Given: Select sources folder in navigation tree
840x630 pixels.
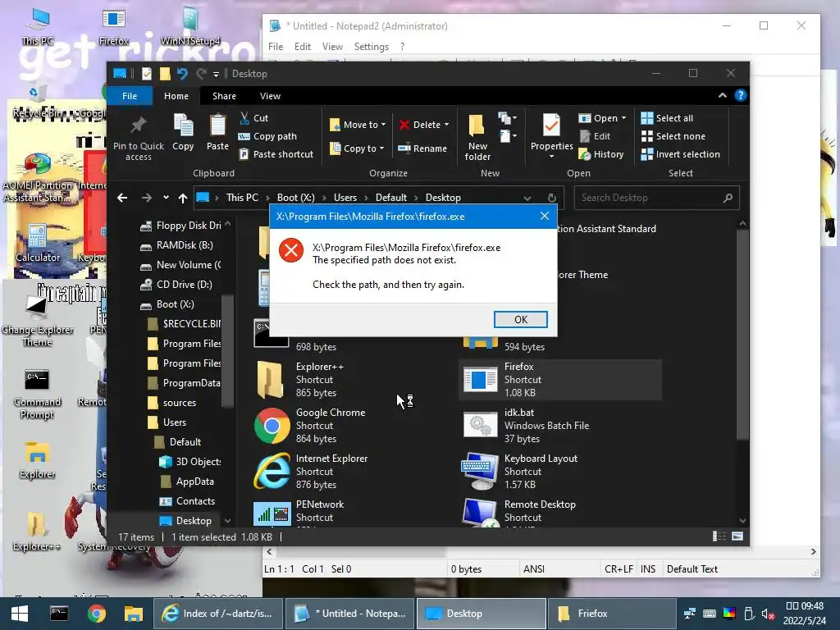Looking at the screenshot, I should pyautogui.click(x=179, y=403).
